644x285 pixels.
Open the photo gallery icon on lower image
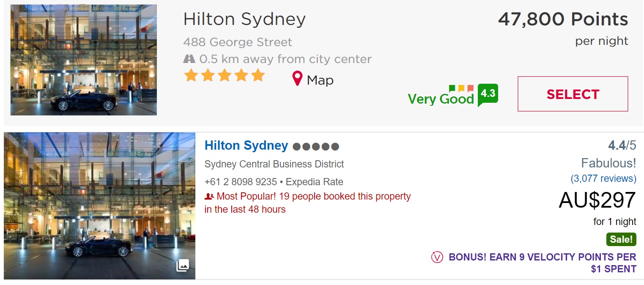[x=183, y=265]
